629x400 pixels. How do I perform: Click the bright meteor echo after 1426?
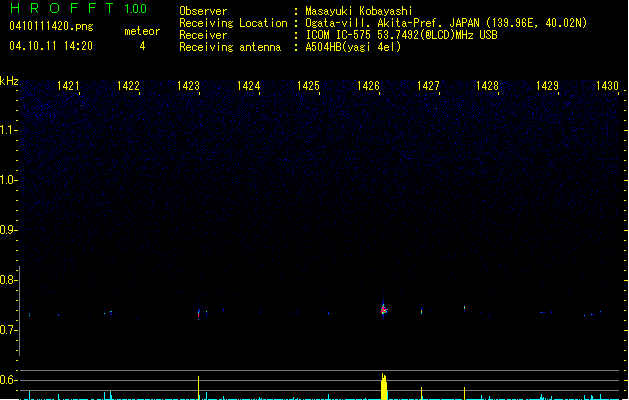click(x=384, y=309)
